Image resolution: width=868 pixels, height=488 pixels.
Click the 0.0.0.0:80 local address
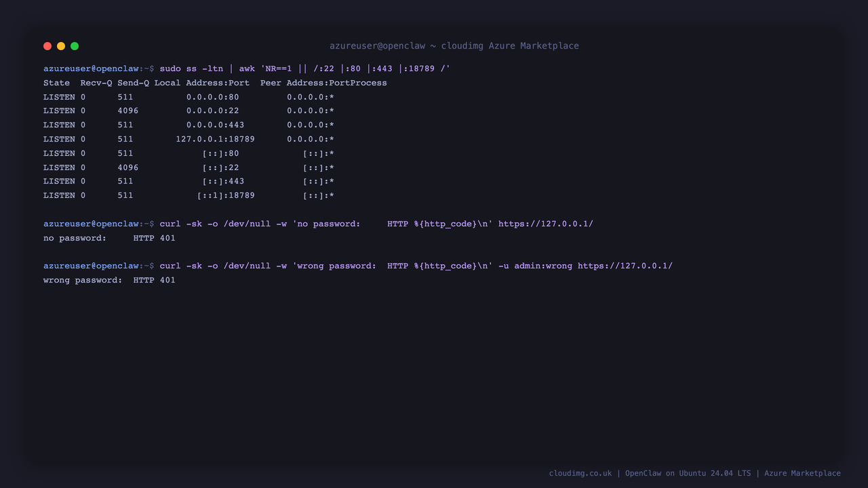[213, 97]
